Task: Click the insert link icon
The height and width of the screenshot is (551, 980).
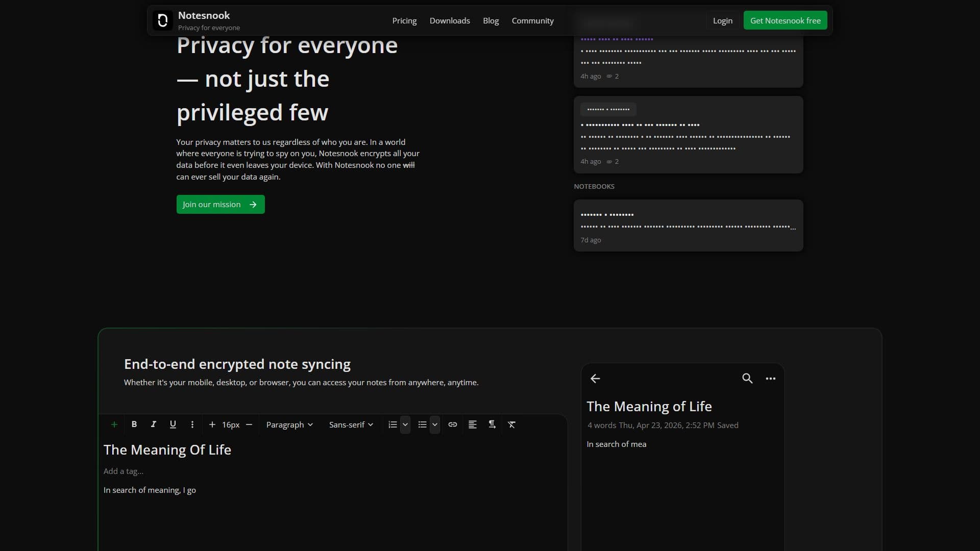Action: click(x=453, y=424)
